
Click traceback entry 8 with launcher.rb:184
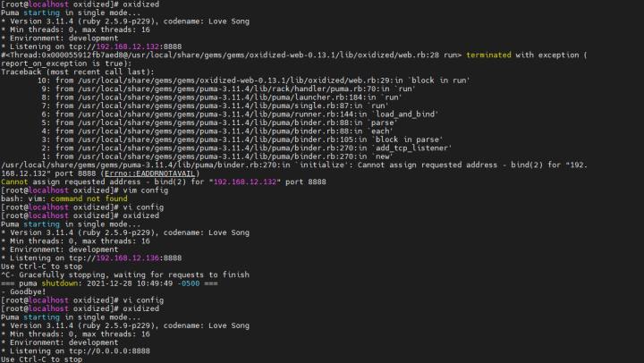[222, 97]
